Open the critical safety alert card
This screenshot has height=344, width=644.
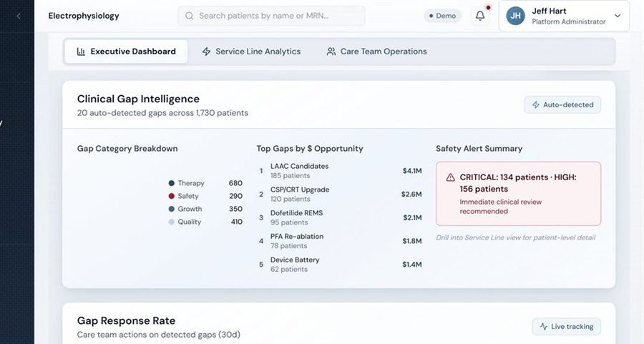pos(518,194)
